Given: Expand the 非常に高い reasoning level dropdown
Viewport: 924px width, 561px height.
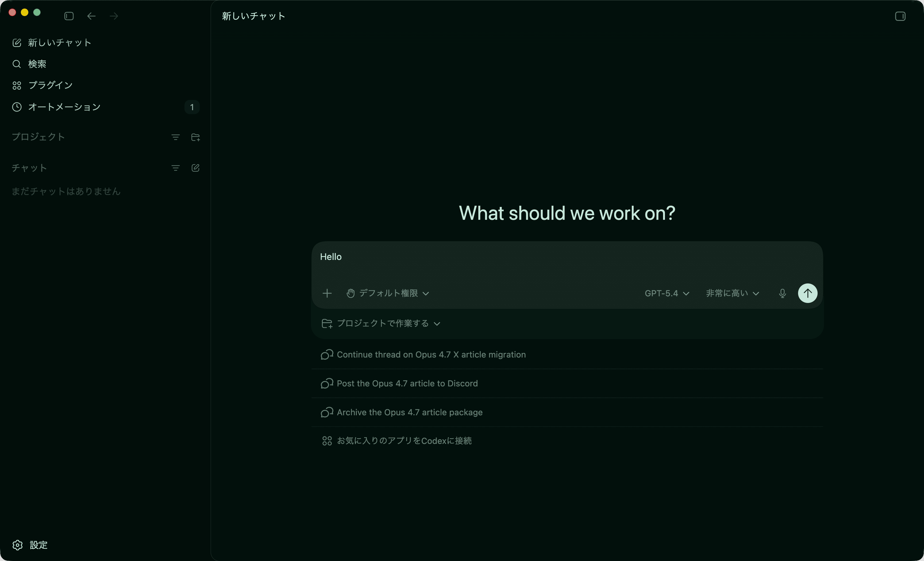Looking at the screenshot, I should 732,293.
